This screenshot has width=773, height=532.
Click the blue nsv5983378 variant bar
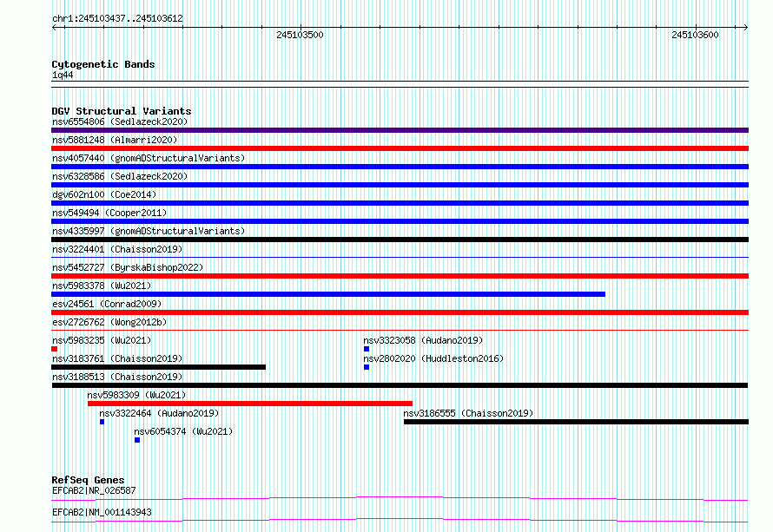(328, 294)
